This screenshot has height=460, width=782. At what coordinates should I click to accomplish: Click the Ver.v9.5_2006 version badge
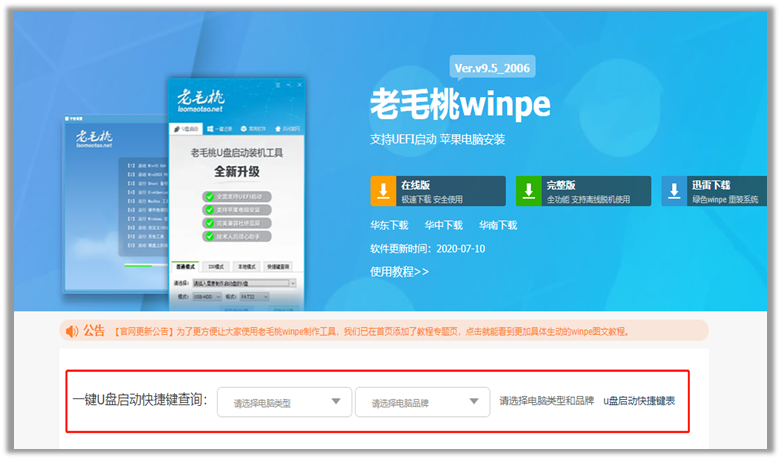492,68
